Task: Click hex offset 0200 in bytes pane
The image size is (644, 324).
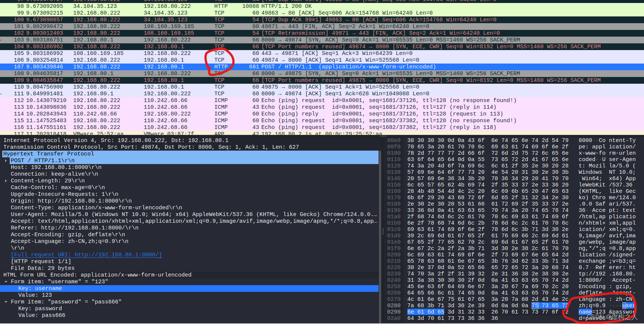Action: click(394, 254)
